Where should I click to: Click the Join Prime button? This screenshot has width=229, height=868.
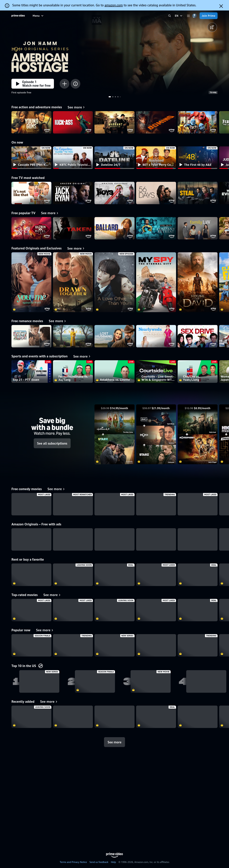pos(208,16)
